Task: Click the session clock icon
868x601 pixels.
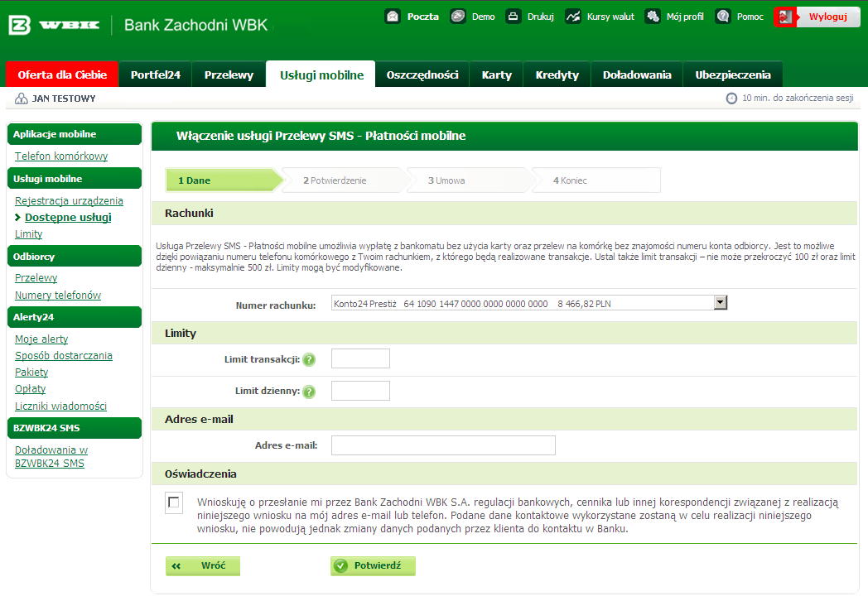Action: pyautogui.click(x=731, y=99)
